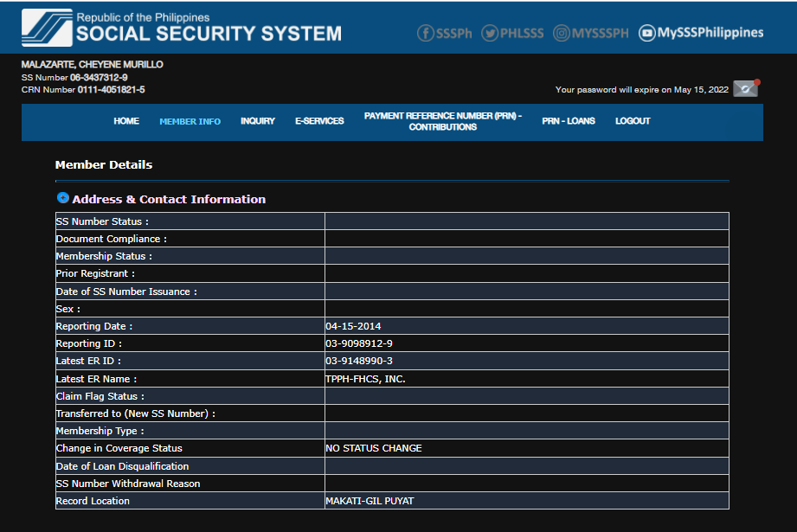Click the Latest ER ID value 03-9148990-3
This screenshot has width=797, height=532.
[358, 361]
